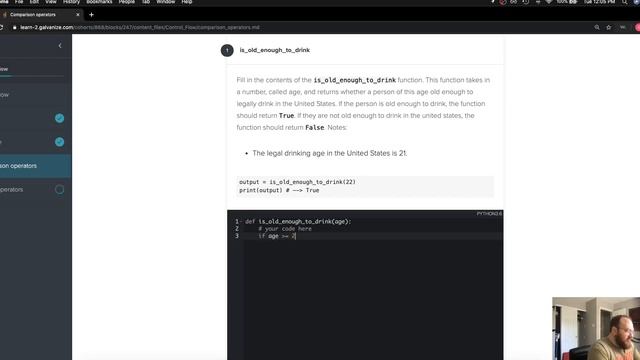Open the sidebar item directly below the tabs
640x360 pixels.
(x=36, y=95)
